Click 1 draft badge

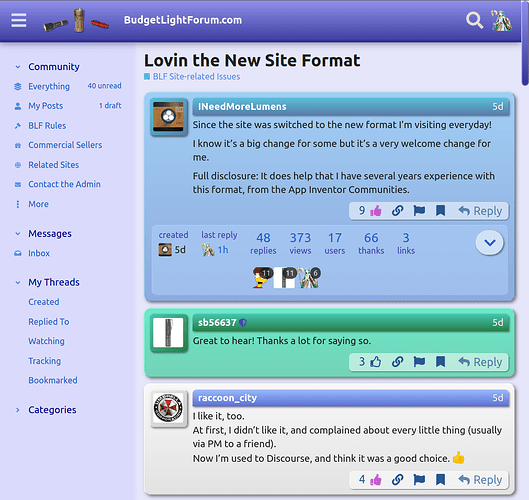click(x=110, y=106)
